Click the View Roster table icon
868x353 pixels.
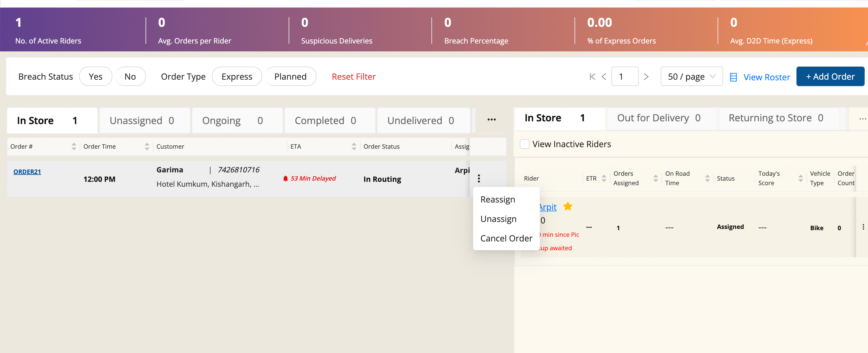click(733, 77)
